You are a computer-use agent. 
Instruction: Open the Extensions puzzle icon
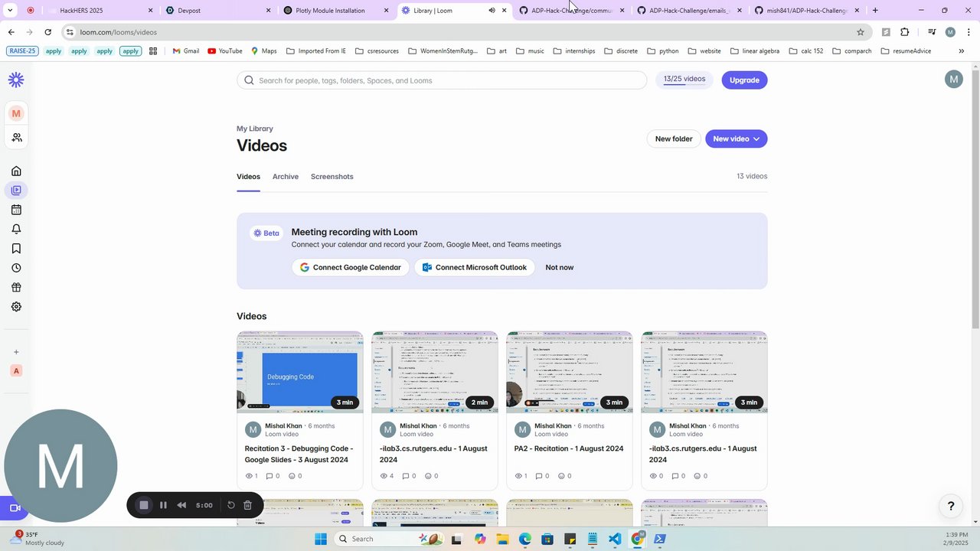point(904,32)
